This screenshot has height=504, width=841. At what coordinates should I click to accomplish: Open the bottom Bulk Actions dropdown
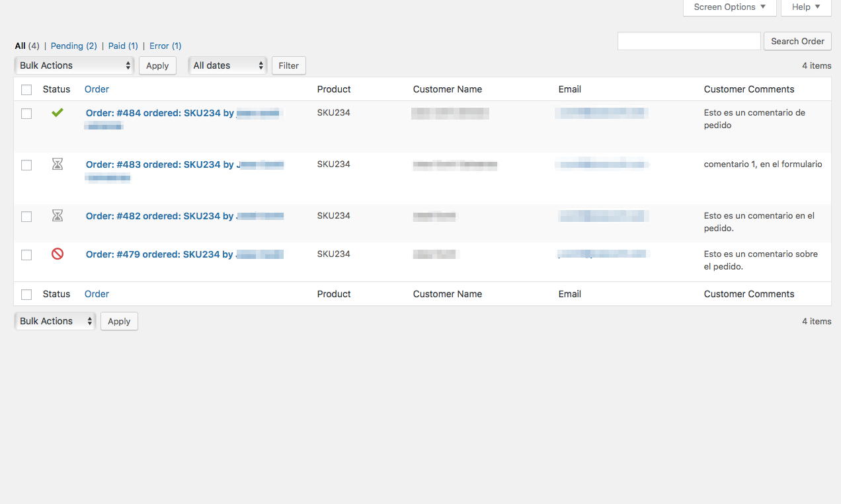pos(55,321)
